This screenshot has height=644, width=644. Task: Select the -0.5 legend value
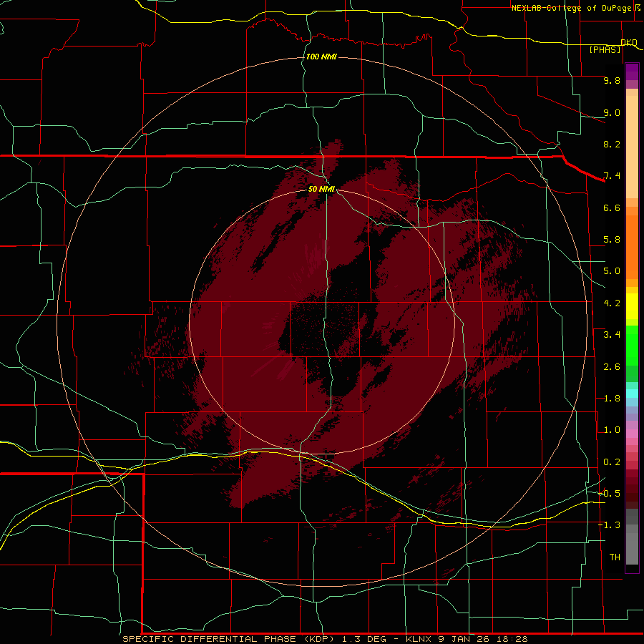click(x=609, y=494)
